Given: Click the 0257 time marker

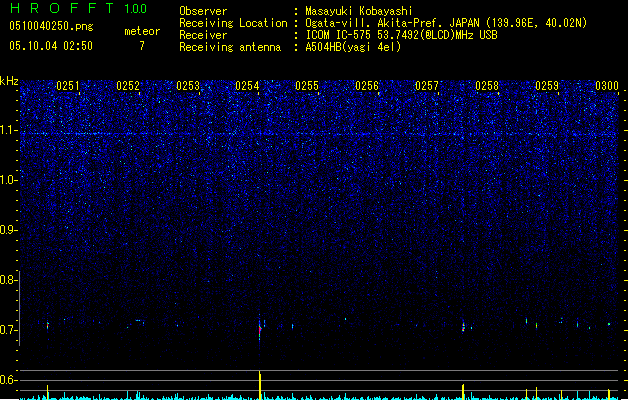Looking at the screenshot, I should click(x=427, y=85).
